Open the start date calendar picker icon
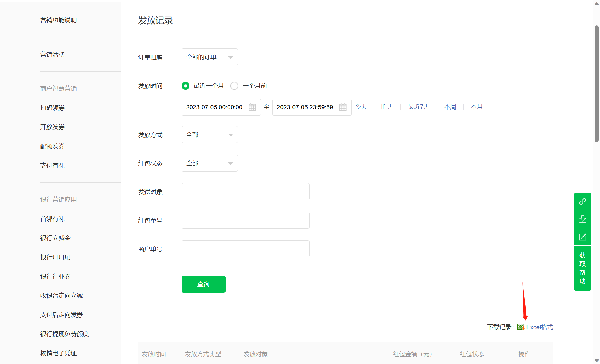Screen dimensions: 600x364 252,107
